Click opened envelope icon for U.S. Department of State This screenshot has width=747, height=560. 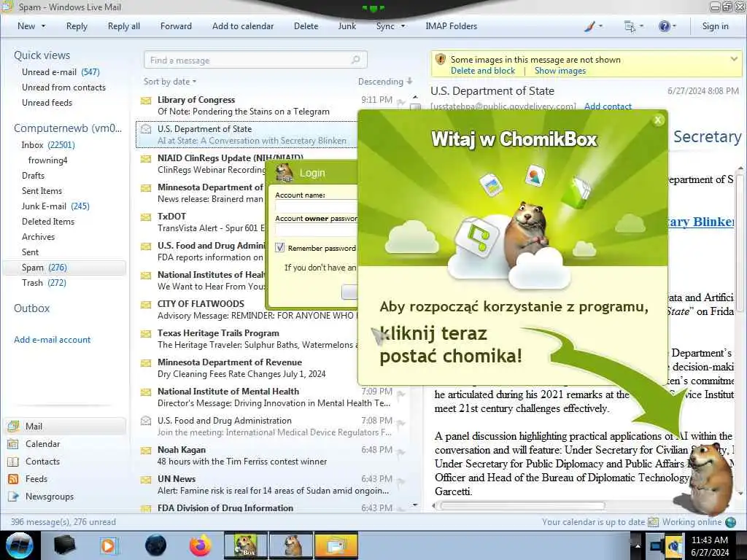pos(146,129)
